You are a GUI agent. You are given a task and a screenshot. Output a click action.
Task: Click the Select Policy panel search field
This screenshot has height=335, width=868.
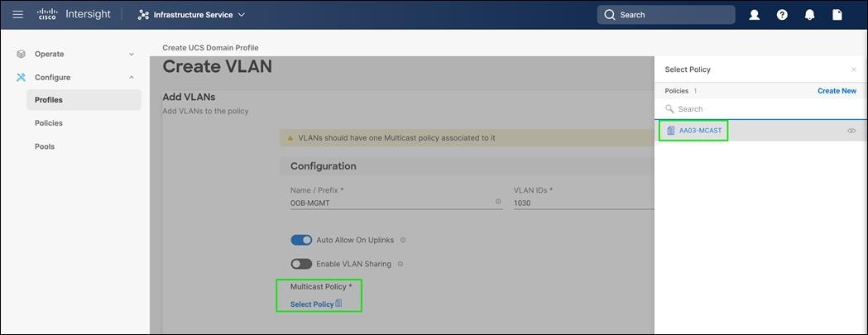(760, 109)
